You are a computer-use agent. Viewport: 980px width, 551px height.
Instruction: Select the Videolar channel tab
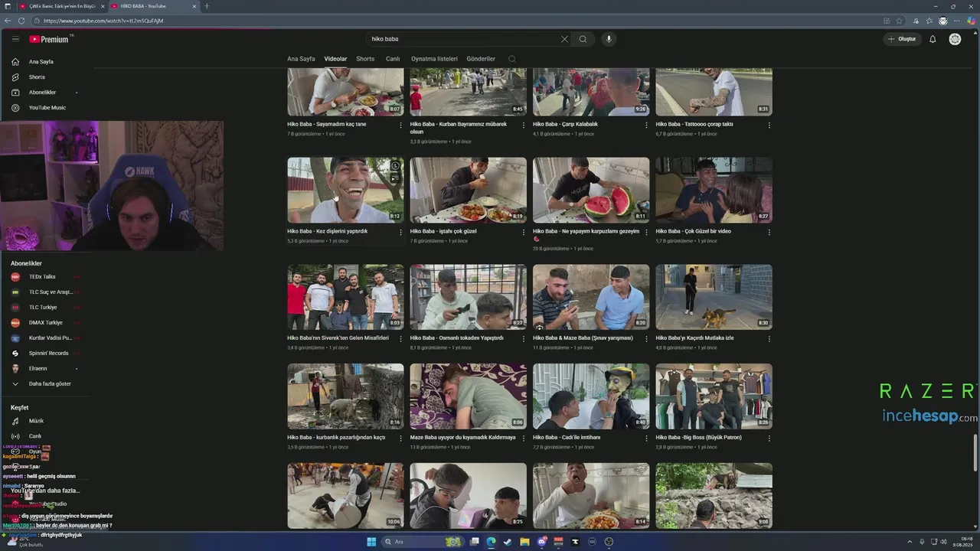[x=335, y=59]
